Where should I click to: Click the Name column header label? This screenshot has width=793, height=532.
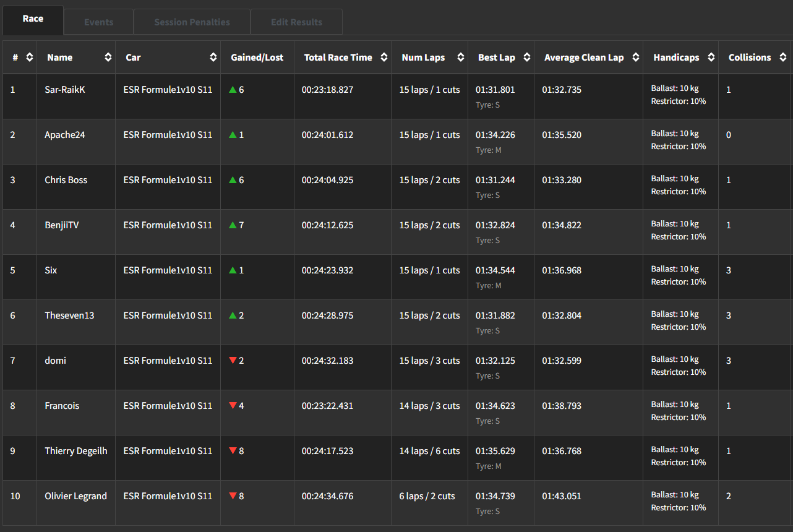point(60,58)
